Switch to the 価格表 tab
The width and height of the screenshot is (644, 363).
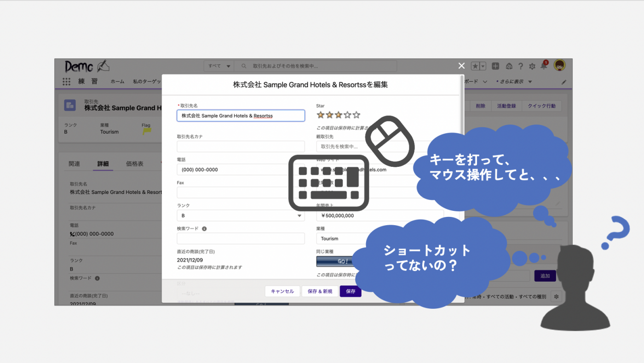click(135, 164)
